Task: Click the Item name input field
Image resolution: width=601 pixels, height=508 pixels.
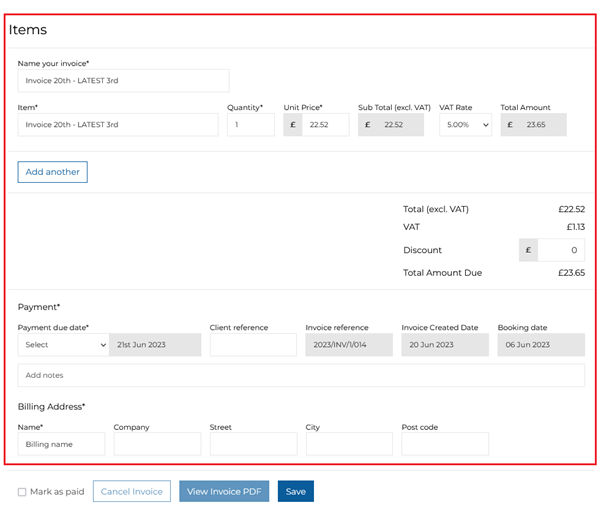Action: coord(118,125)
